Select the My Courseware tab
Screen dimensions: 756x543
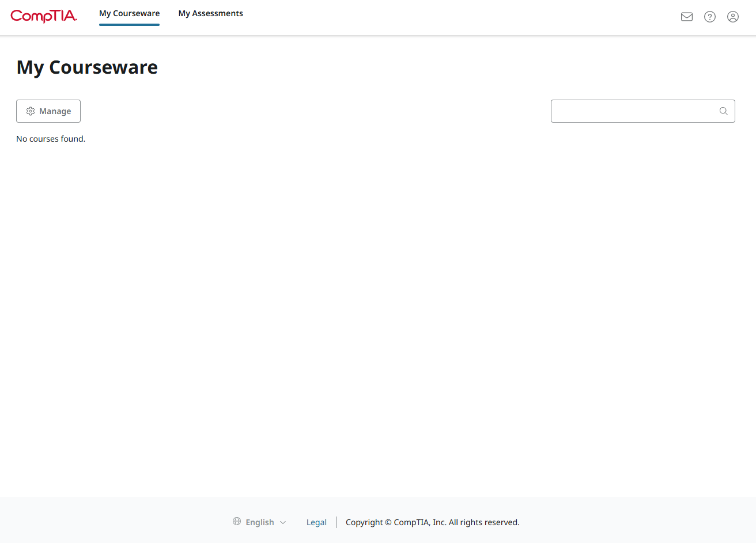tap(129, 13)
